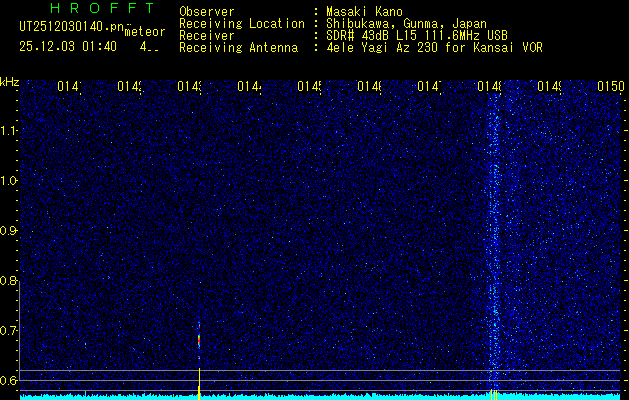Select the Receiving Location label

click(x=242, y=24)
